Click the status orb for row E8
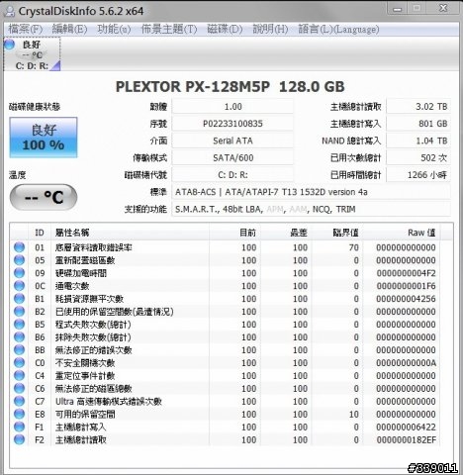Screen dimensions: 463x476 click(x=20, y=414)
